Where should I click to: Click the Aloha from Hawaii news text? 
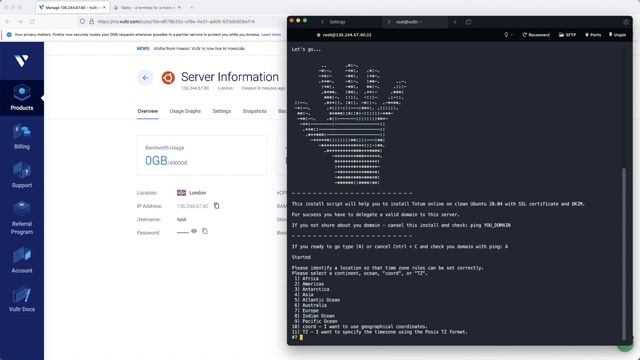tap(199, 48)
